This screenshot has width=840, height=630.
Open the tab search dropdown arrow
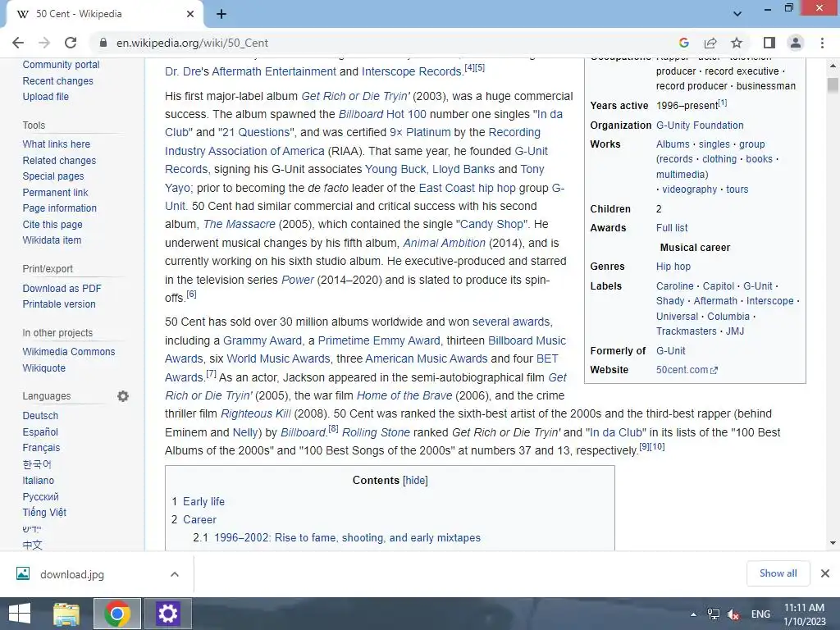pyautogui.click(x=737, y=14)
